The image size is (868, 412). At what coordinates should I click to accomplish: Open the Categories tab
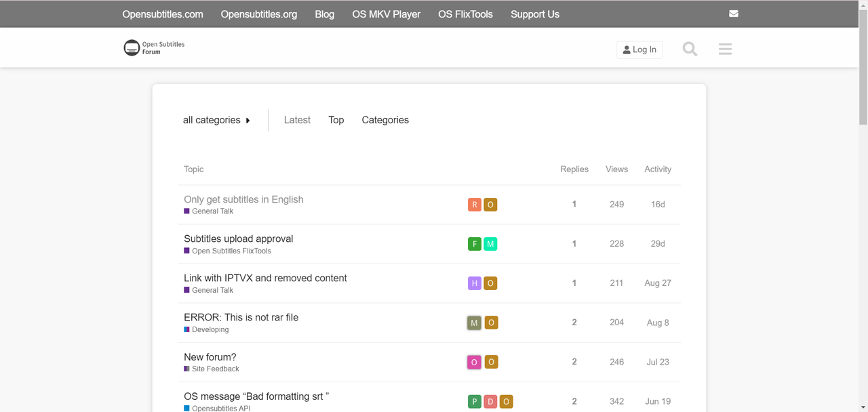pyautogui.click(x=385, y=120)
